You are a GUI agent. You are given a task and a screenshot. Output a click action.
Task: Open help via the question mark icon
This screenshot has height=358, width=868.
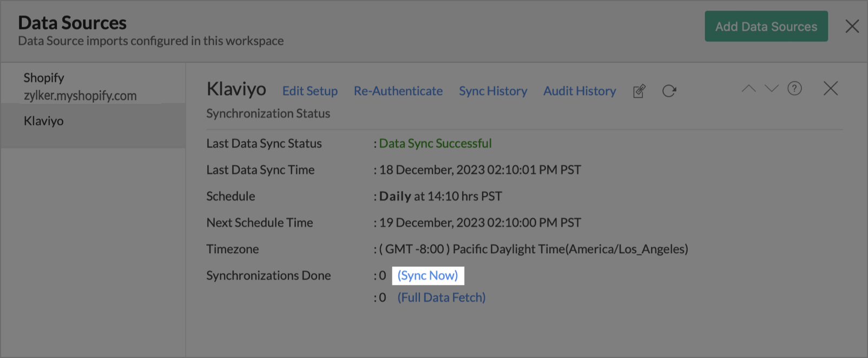pyautogui.click(x=794, y=89)
